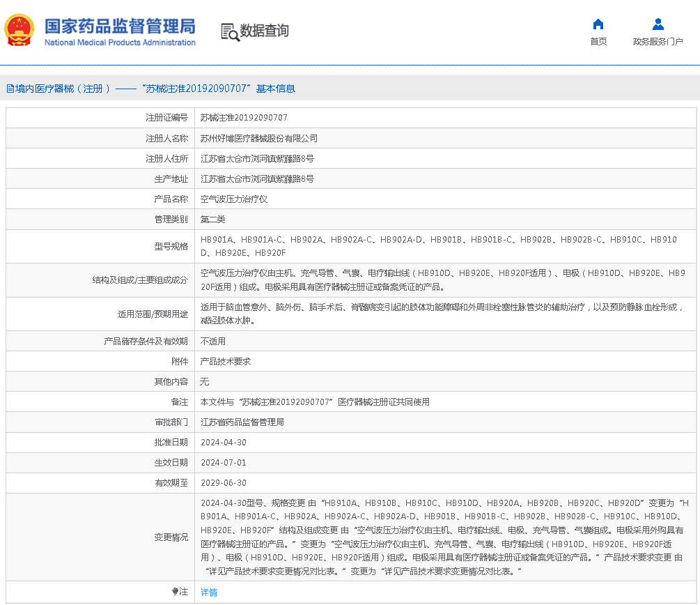
Task: Click 江苏省药品监督管理局 in 审批部门 row
Action: 242,422
